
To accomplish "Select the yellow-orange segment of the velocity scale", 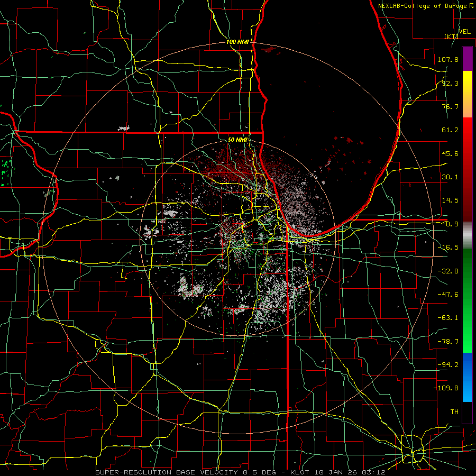I will [x=467, y=94].
